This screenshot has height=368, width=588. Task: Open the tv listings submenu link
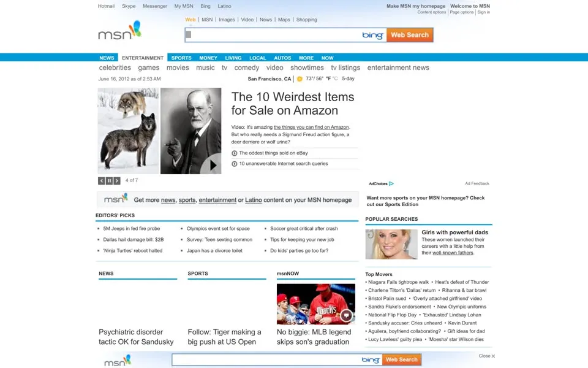coord(345,67)
